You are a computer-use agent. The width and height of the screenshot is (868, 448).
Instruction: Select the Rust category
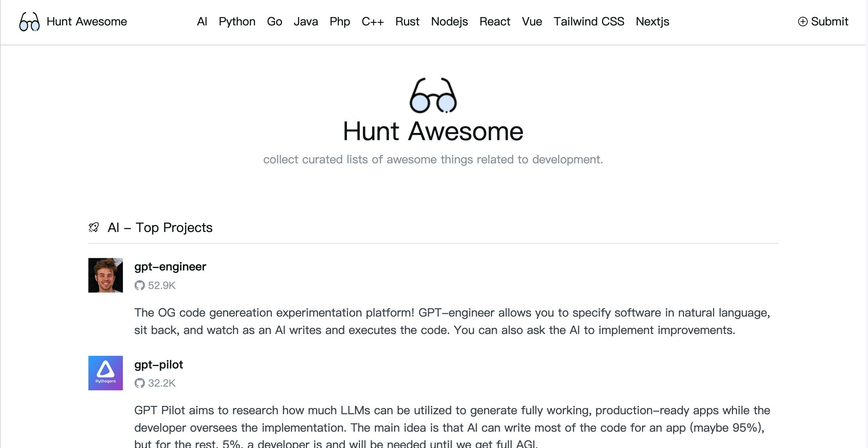point(407,22)
